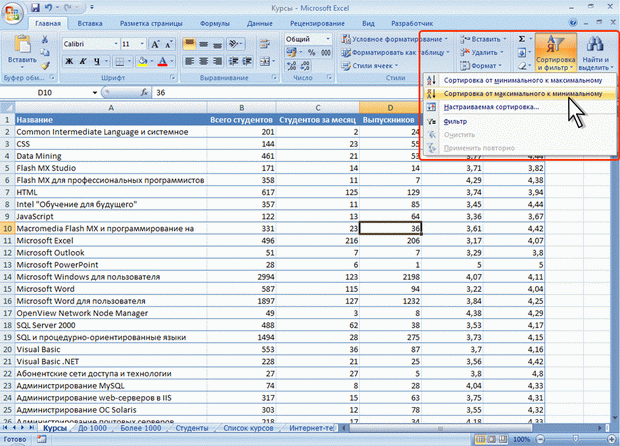
Task: Open the Вставка ribbon tab
Action: tap(90, 23)
